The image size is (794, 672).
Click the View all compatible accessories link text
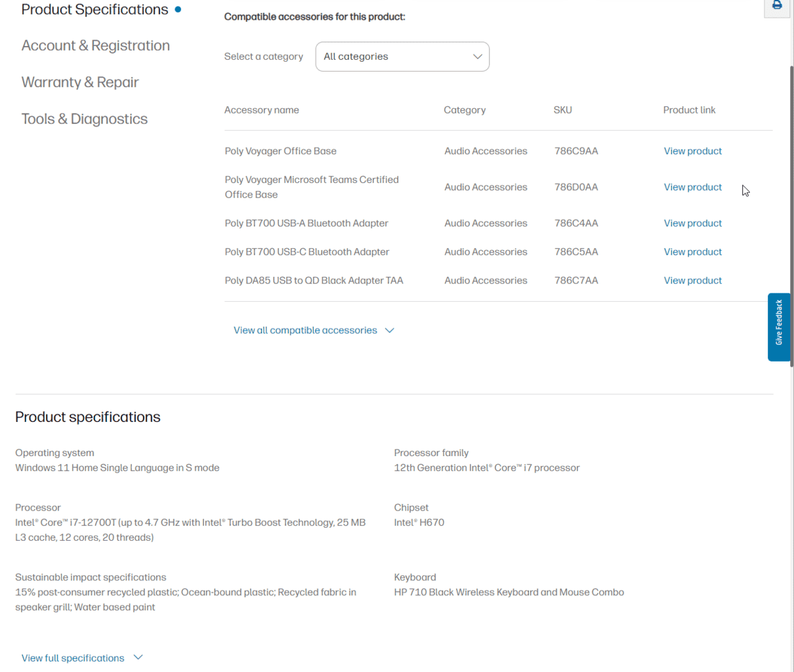(305, 331)
